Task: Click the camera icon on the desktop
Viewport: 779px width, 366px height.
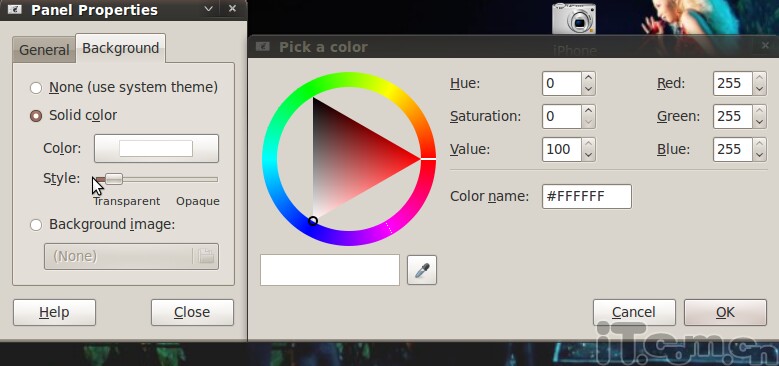Action: coord(574,18)
